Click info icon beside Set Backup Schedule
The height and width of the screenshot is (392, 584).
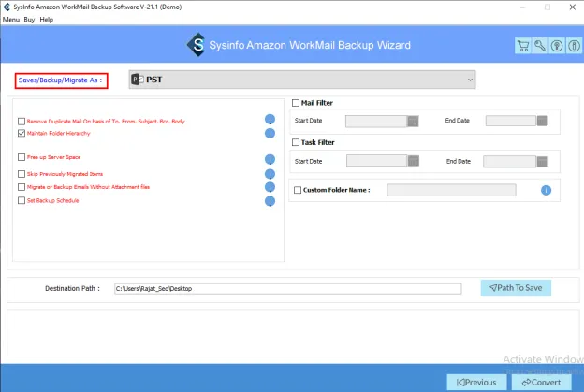[270, 200]
